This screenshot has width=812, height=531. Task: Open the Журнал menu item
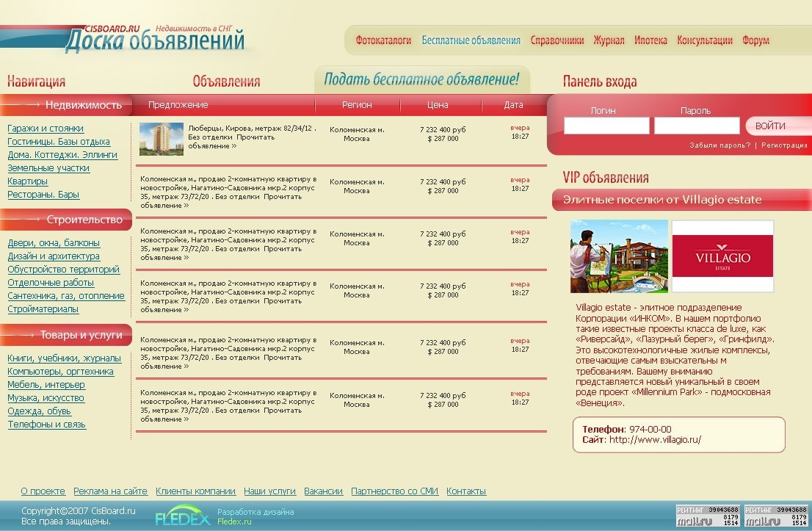coord(609,40)
